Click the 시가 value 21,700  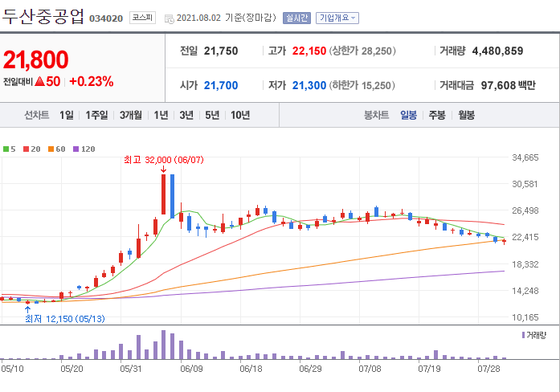221,85
